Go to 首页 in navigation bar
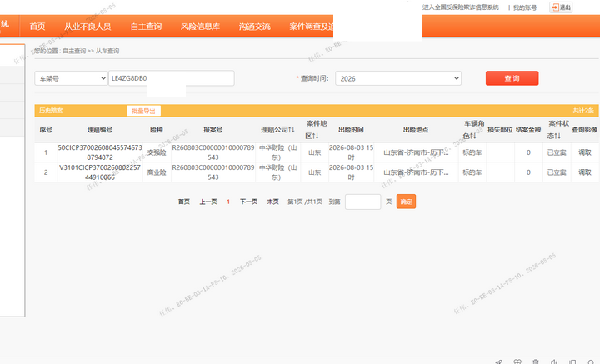The image size is (600, 364). click(x=37, y=27)
